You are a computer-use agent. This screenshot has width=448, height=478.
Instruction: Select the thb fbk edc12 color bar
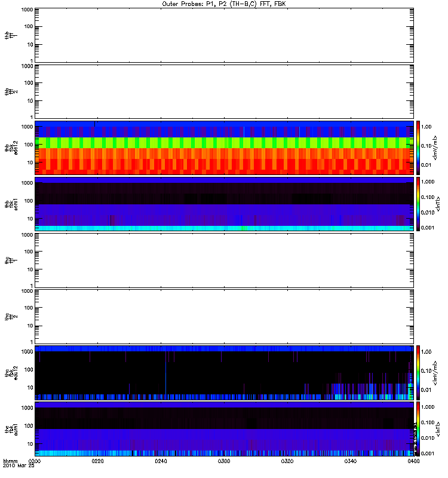point(418,148)
